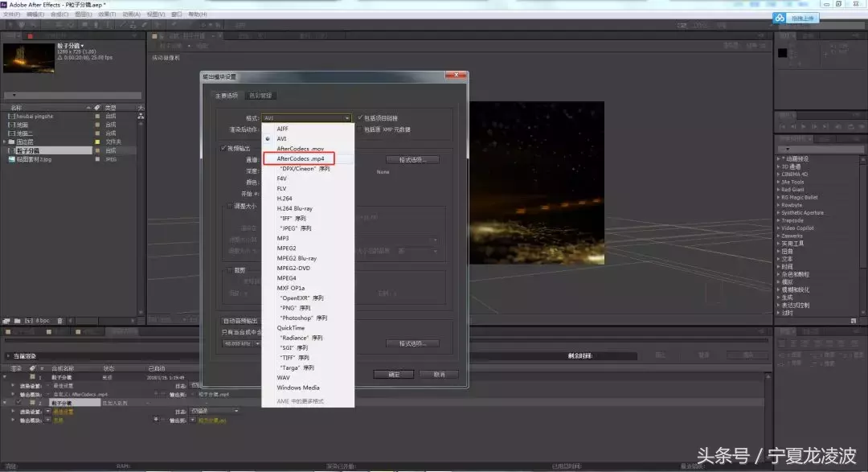The image size is (868, 472).
Task: Select WAV format entry
Action: tap(283, 378)
